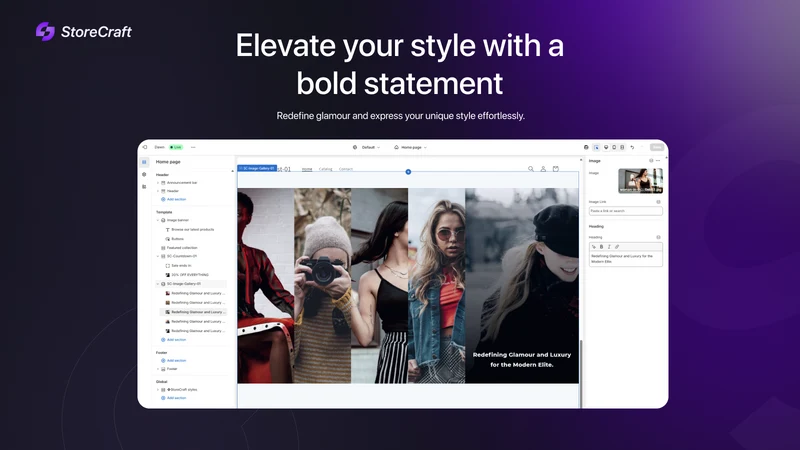The image size is (800, 450).
Task: Click gallery photo of woman in sunglasses
Action: 437,286
